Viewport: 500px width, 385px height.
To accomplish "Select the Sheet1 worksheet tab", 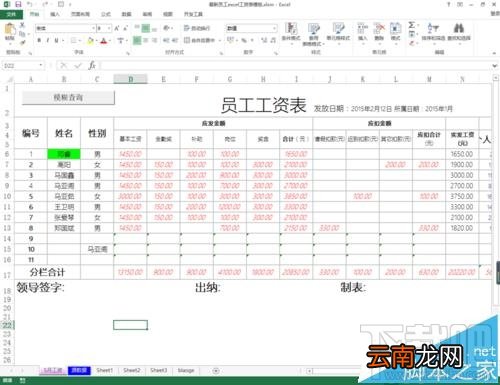I will (x=104, y=370).
